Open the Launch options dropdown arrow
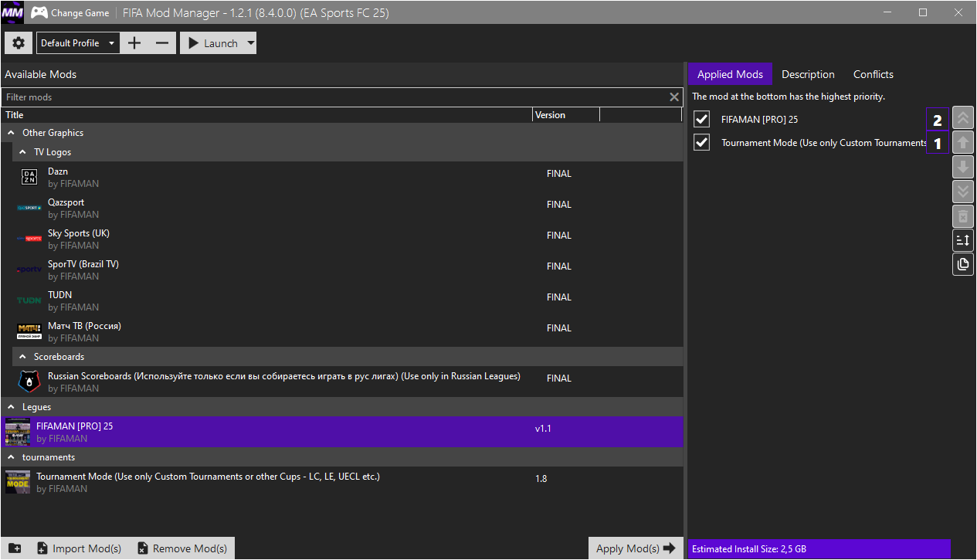 coord(250,43)
